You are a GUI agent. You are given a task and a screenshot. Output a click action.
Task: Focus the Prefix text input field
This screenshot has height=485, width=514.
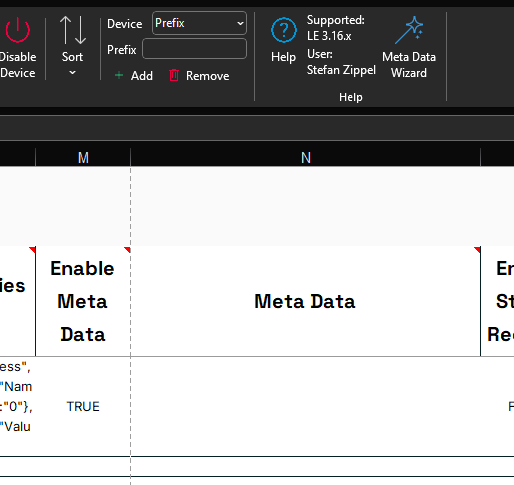(x=195, y=49)
